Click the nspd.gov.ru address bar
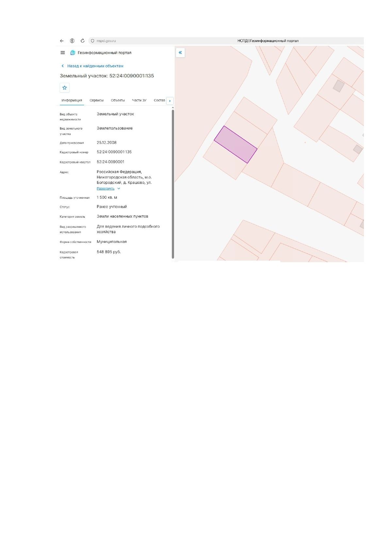This screenshot has height=554, width=392. 106,41
